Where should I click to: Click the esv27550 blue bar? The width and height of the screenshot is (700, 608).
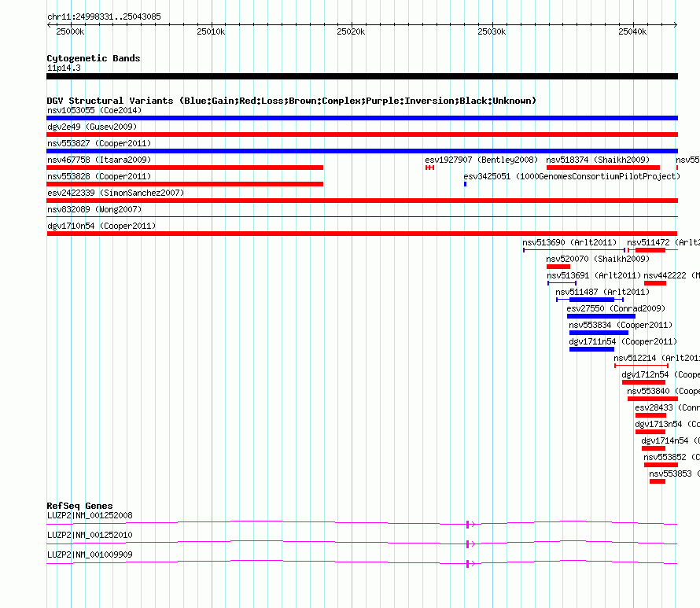tap(601, 316)
